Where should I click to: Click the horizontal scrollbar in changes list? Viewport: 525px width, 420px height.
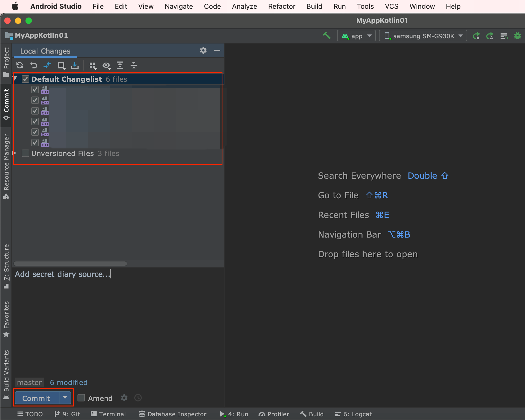70,263
